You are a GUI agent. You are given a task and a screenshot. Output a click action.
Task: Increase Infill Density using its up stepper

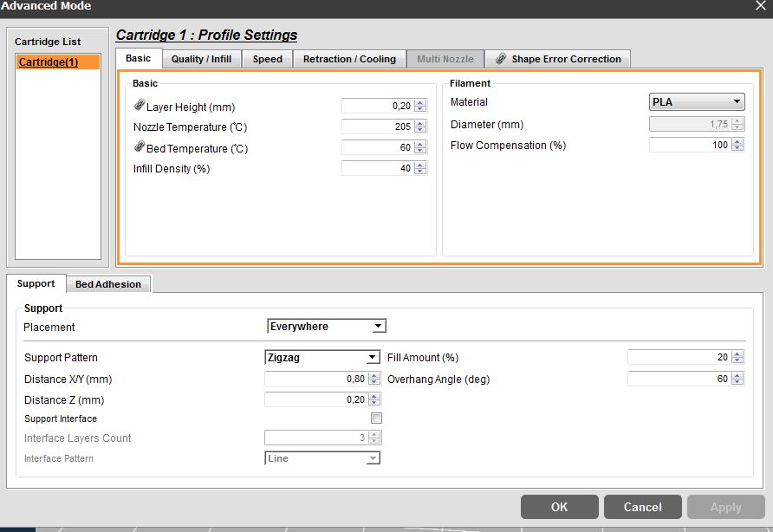tap(419, 163)
